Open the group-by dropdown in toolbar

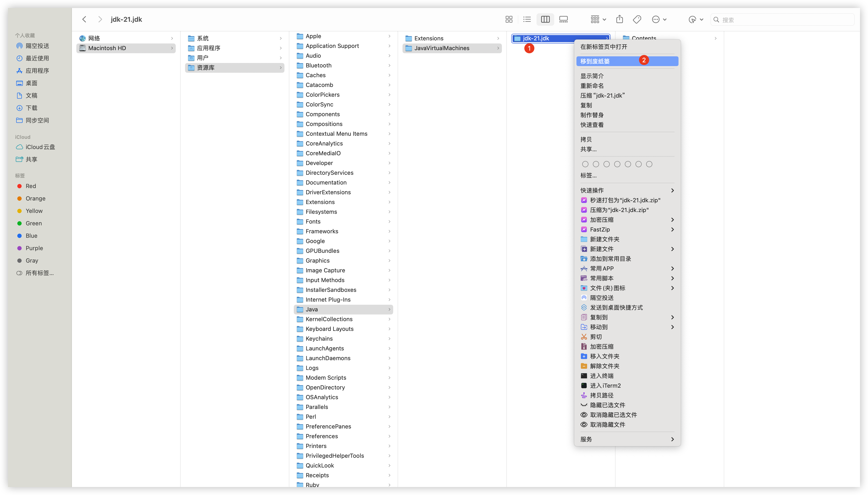598,19
